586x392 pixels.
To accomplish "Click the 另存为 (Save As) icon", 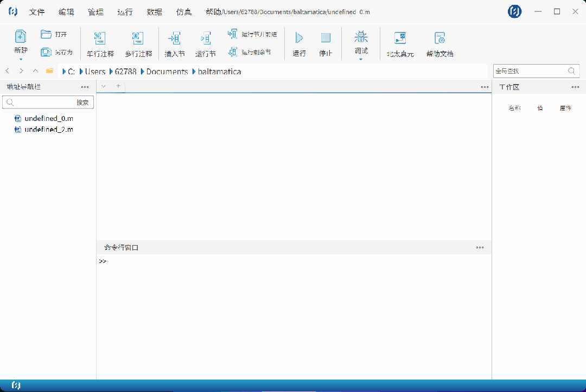I will point(46,52).
